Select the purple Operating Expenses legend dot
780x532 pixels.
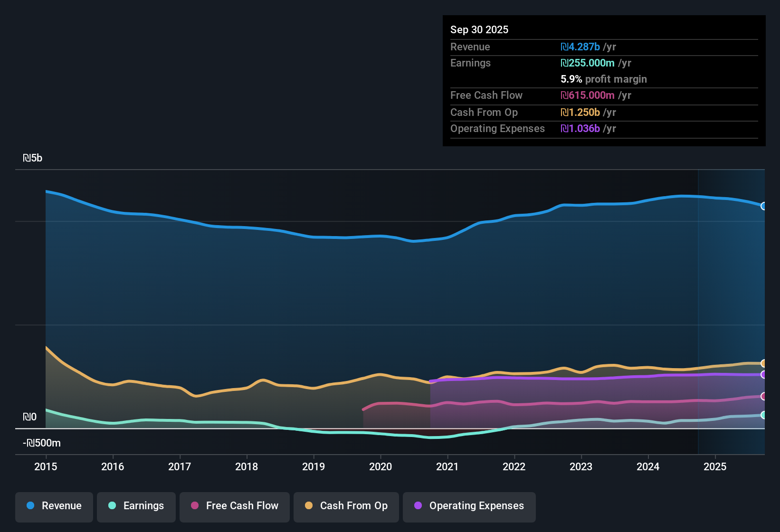(418, 506)
